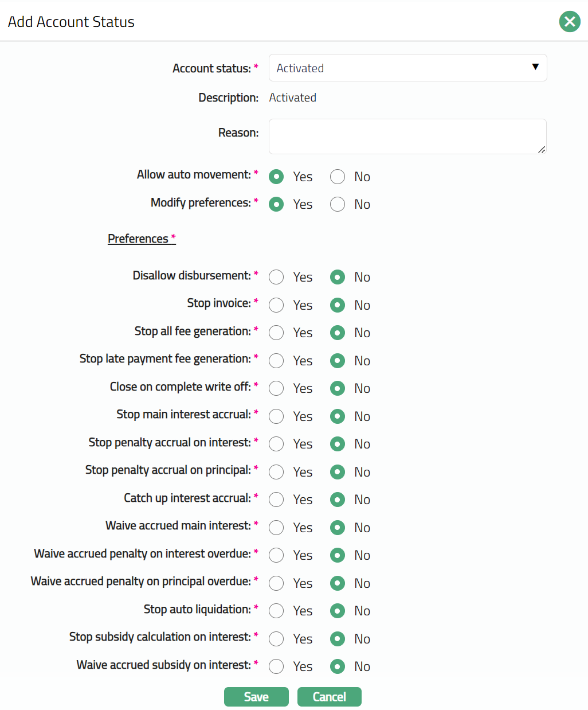Open the Account status dropdown
Image resolution: width=588 pixels, height=710 pixels.
[x=407, y=68]
